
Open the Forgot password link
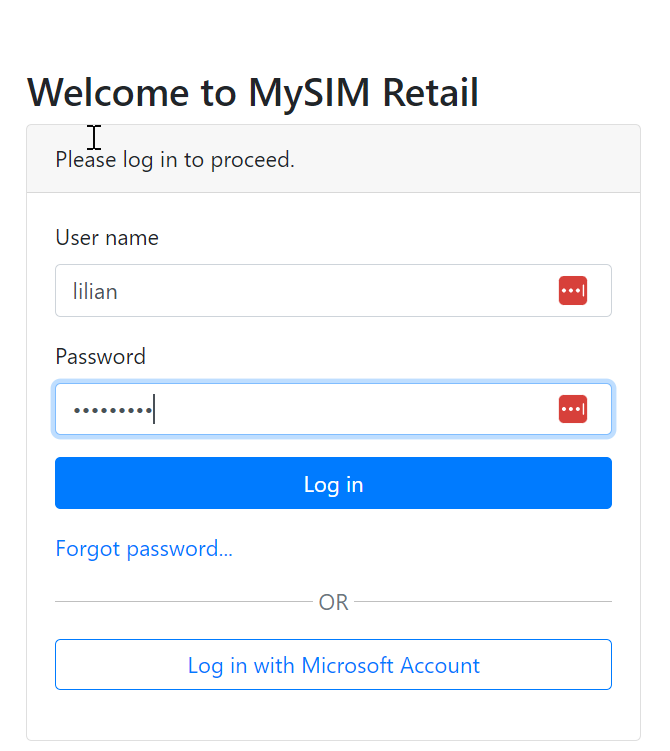tap(144, 549)
